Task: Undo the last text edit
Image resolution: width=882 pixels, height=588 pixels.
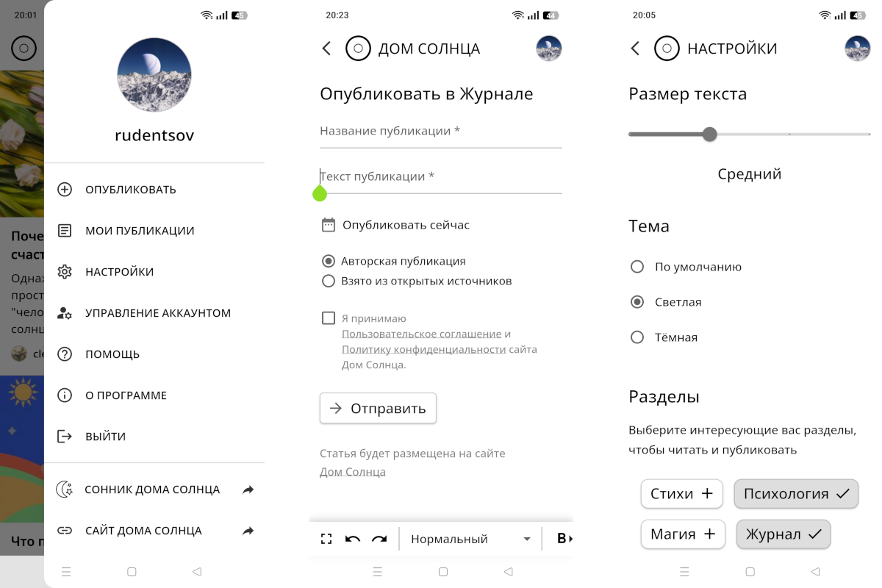Action: tap(353, 539)
